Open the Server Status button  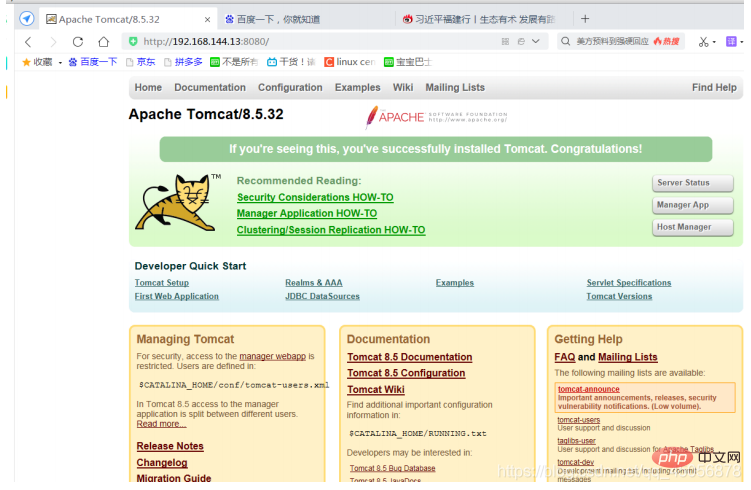(x=693, y=183)
